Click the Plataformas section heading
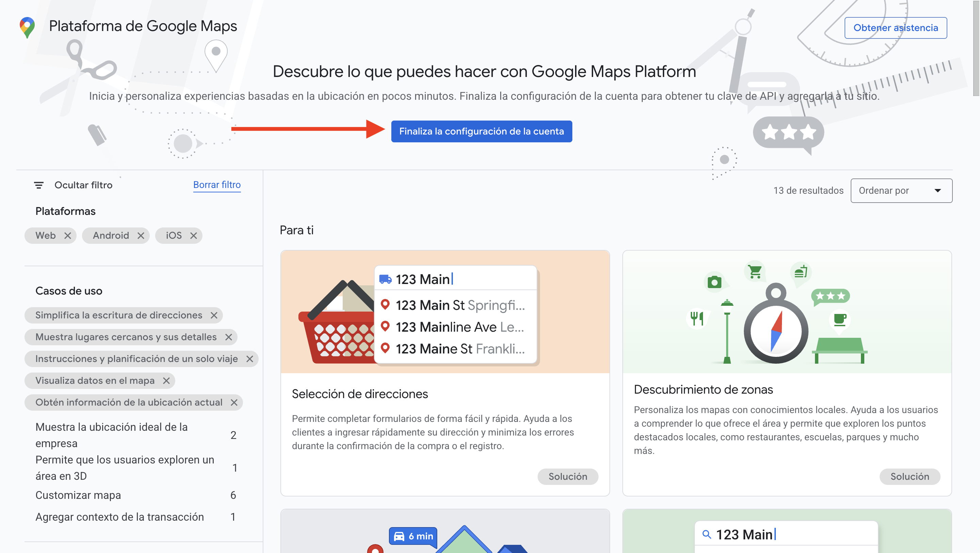This screenshot has height=553, width=980. [65, 211]
